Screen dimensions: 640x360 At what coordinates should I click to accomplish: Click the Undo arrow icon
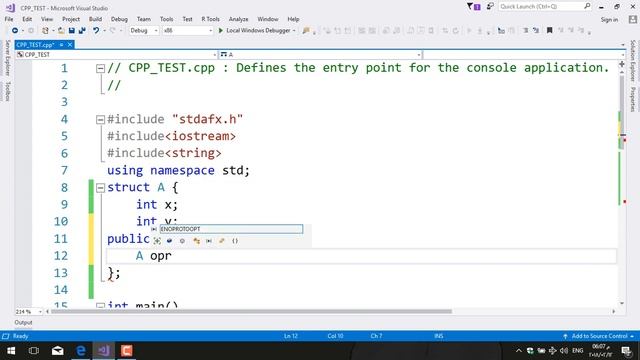[96, 31]
